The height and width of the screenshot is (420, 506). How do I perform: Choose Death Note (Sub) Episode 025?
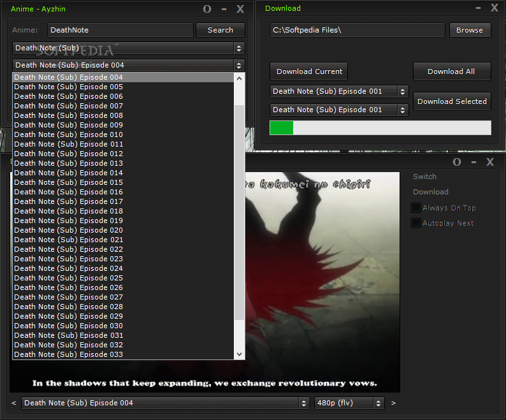pos(123,278)
